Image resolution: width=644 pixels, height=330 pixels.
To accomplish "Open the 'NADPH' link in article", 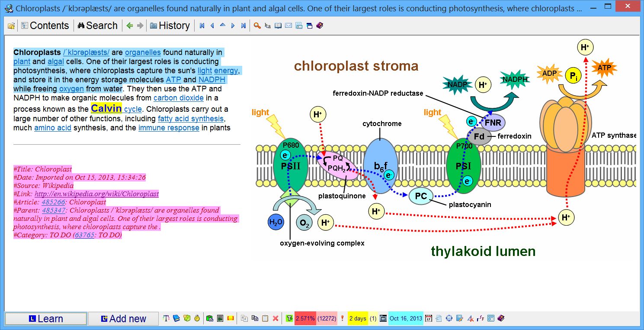I will 212,80.
